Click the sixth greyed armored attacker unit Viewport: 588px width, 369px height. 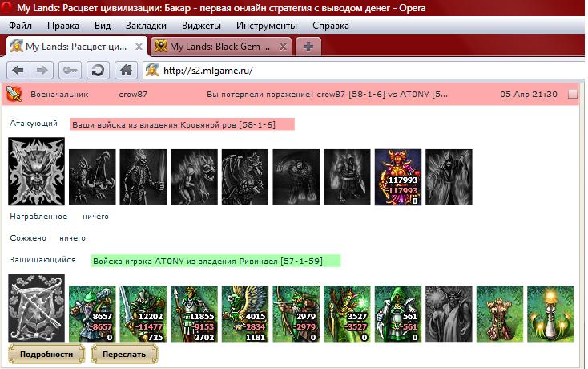point(347,177)
